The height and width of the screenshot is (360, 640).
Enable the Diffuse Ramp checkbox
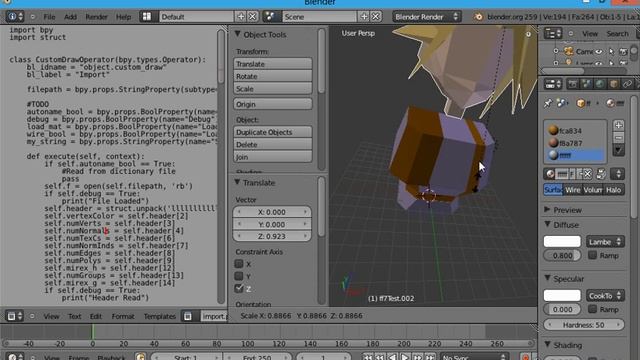click(x=593, y=255)
